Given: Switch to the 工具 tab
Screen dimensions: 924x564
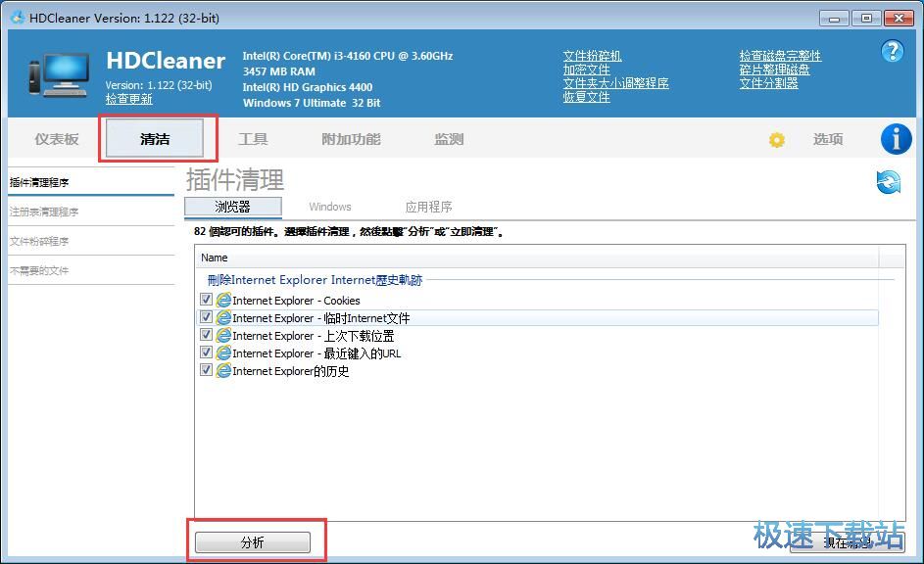Looking at the screenshot, I should (253, 139).
